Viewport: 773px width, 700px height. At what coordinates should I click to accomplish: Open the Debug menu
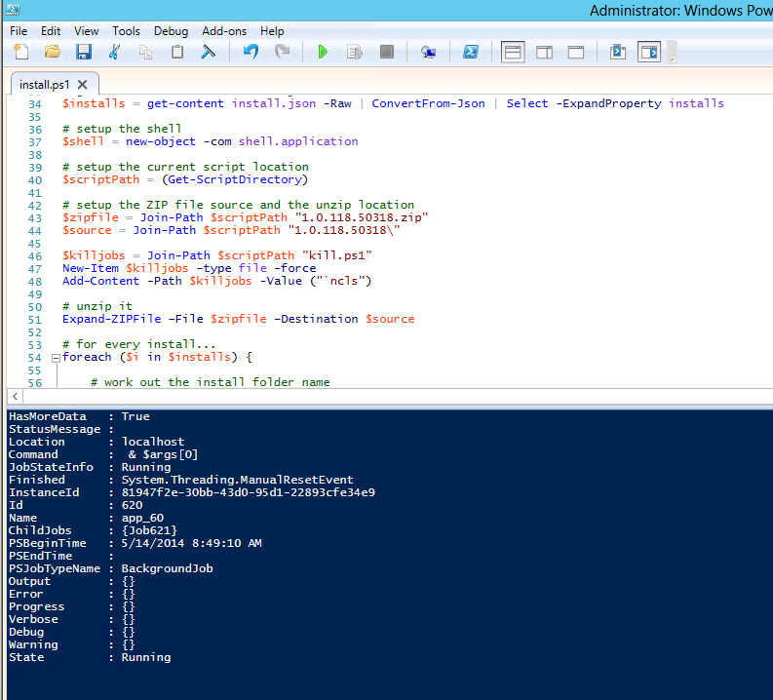pyautogui.click(x=171, y=31)
